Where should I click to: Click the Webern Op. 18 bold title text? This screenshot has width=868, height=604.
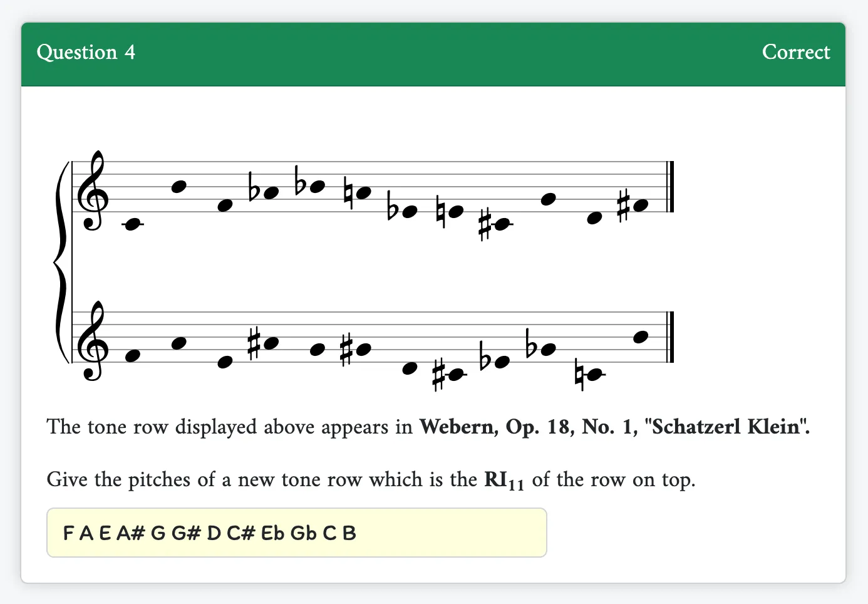pos(614,427)
